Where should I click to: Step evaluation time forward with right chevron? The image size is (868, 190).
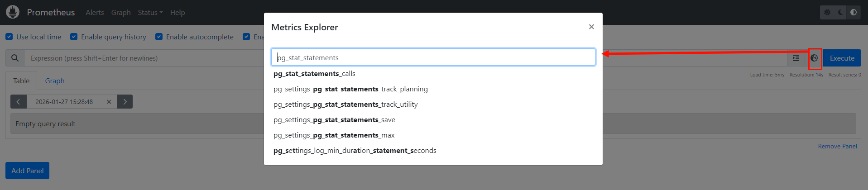coord(125,102)
